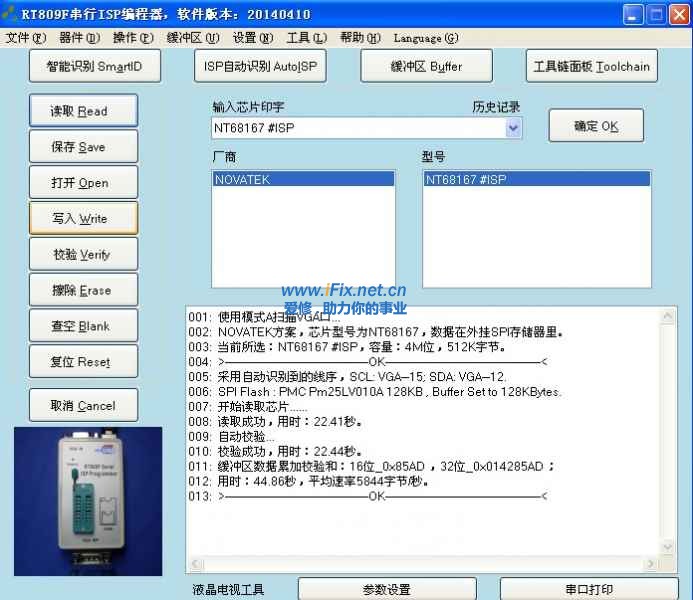This screenshot has height=600, width=693.
Task: Click the 串口打印 button
Action: (589, 589)
